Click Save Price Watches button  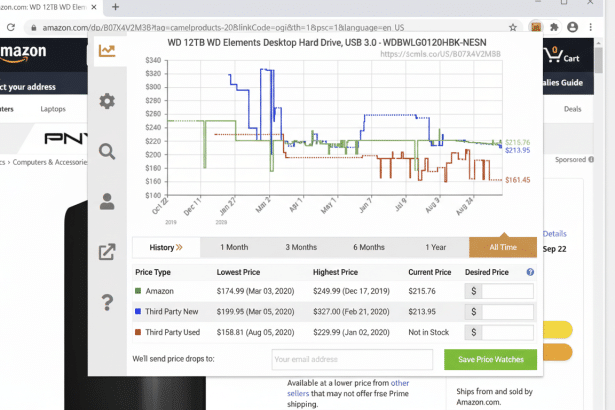click(491, 359)
